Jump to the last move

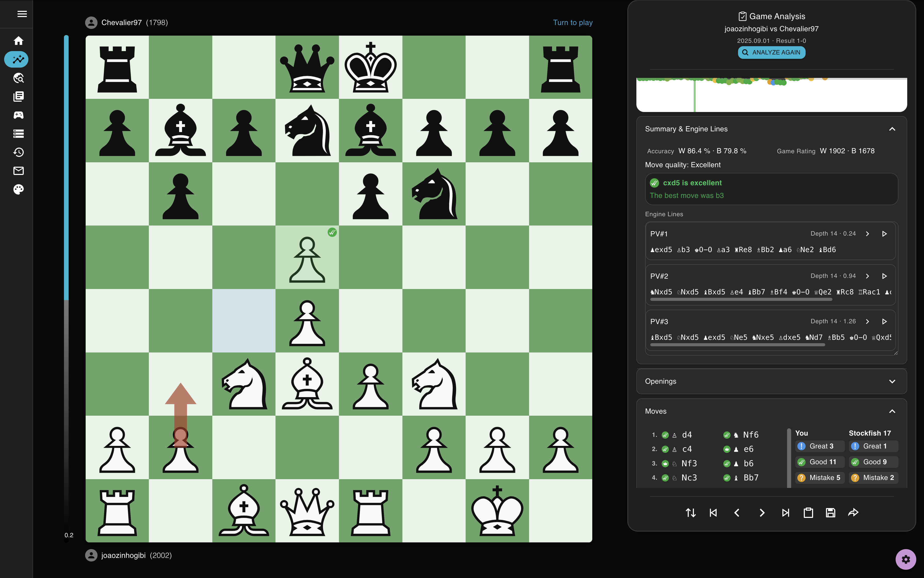[x=786, y=513]
